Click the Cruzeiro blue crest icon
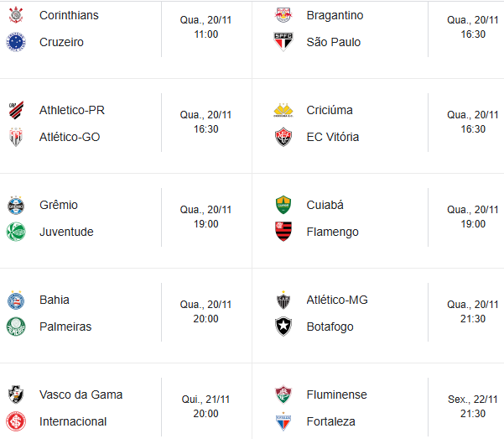 [x=16, y=42]
